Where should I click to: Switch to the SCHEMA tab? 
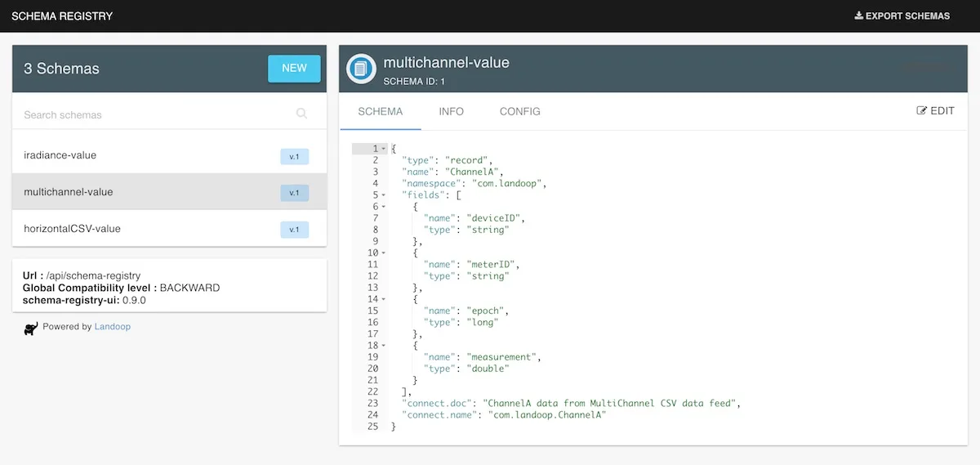(380, 111)
